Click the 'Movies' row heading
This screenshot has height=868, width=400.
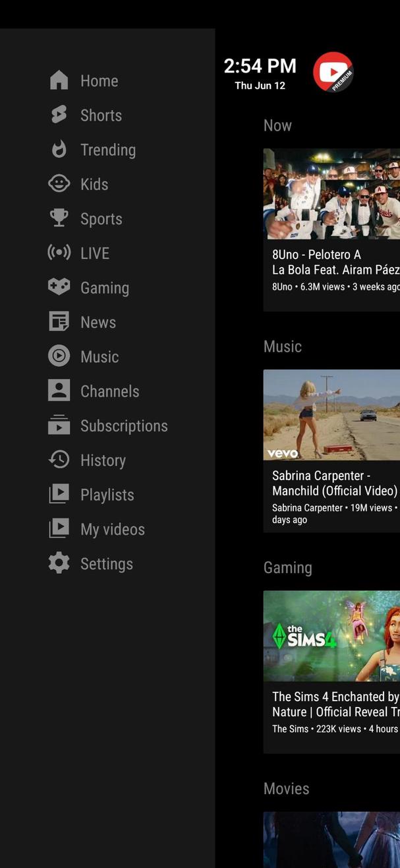[x=287, y=789]
